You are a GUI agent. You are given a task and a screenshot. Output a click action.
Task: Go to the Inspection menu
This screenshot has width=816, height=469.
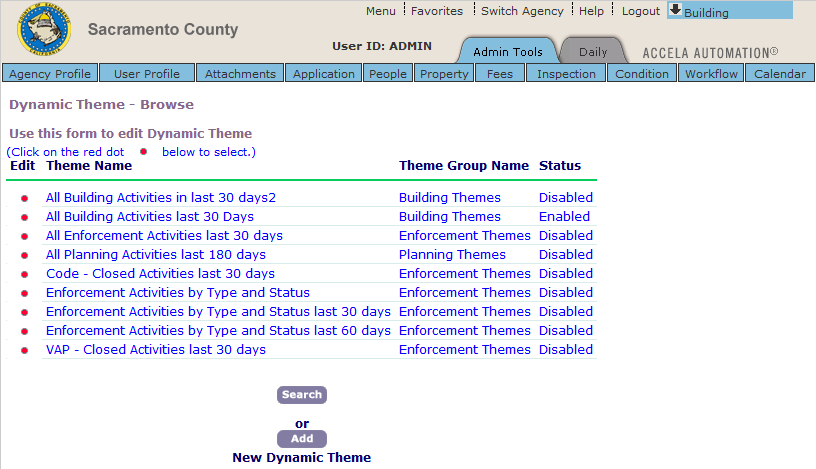[x=566, y=74]
